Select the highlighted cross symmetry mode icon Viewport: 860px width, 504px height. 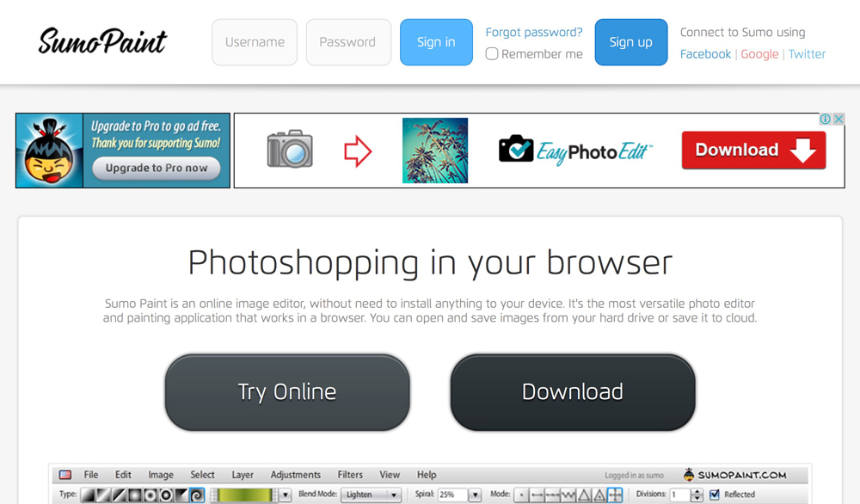tap(615, 495)
